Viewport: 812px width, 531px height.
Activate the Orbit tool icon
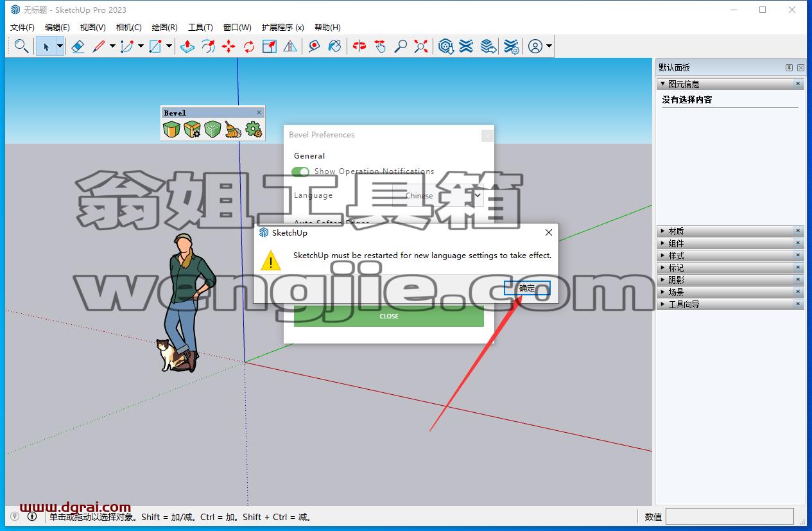(359, 46)
